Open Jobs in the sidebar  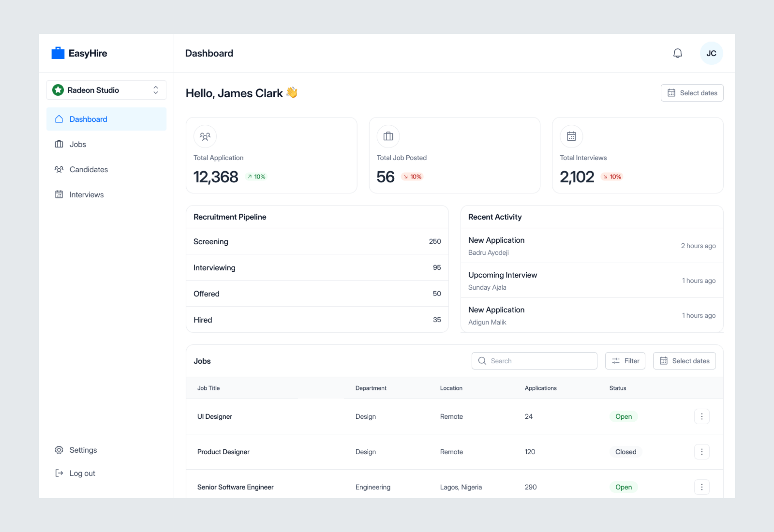[106, 144]
